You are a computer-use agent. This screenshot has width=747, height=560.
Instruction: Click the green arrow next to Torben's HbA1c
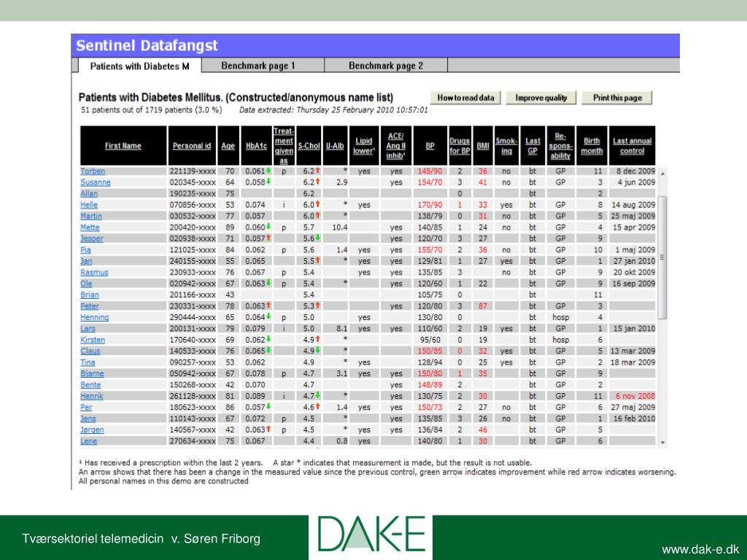(268, 171)
